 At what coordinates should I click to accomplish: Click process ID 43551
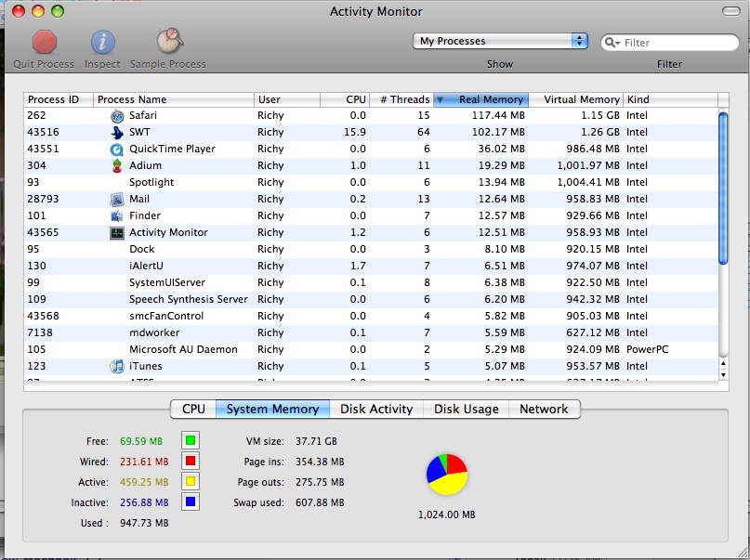click(43, 150)
